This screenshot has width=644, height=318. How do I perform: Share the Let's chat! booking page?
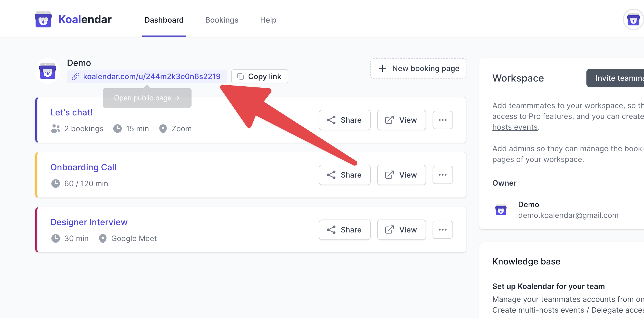point(345,120)
